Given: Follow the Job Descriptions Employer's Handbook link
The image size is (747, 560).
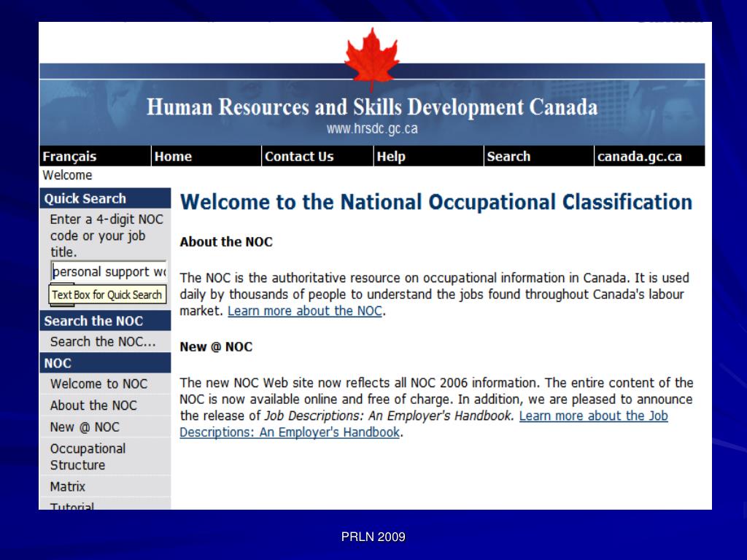Looking at the screenshot, I should pyautogui.click(x=424, y=424).
